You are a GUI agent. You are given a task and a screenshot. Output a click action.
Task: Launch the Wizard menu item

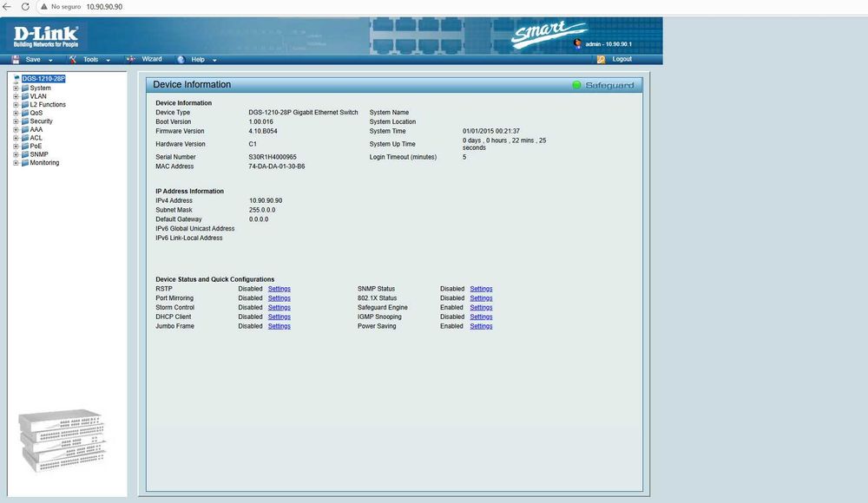(152, 59)
